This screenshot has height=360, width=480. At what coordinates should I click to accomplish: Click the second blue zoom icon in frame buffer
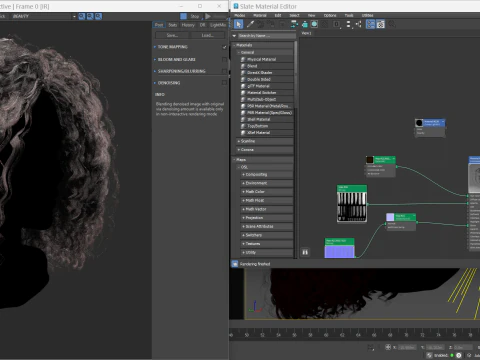pyautogui.click(x=90, y=16)
